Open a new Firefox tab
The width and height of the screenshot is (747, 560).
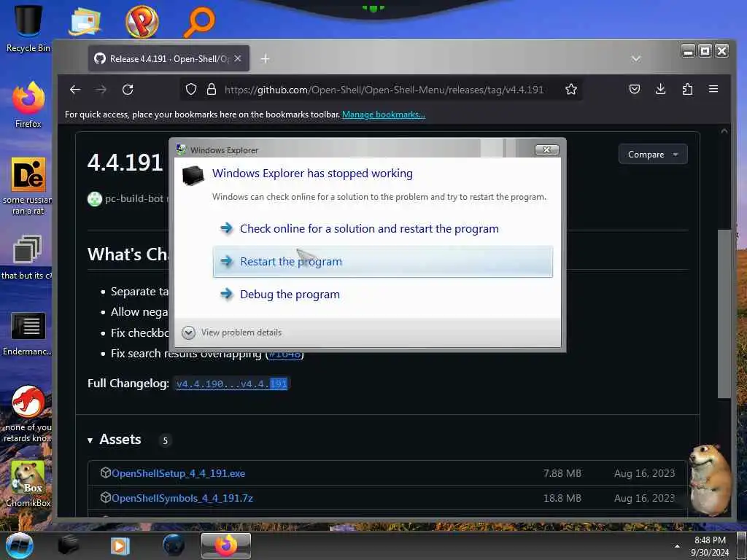tap(265, 58)
